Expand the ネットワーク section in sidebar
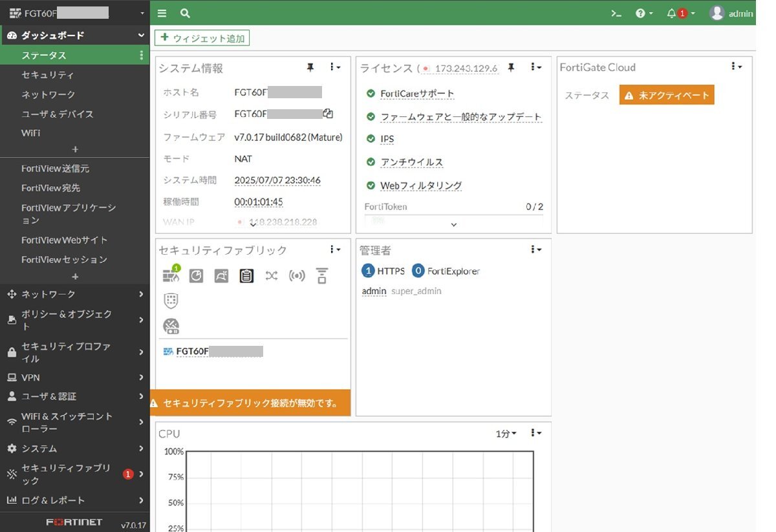The width and height of the screenshot is (776, 532). [x=74, y=294]
